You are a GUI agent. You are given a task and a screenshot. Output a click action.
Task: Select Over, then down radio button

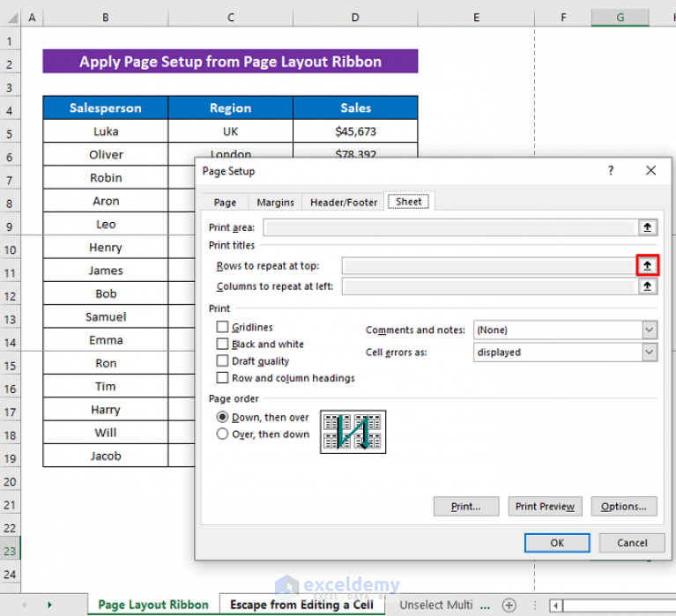222,434
